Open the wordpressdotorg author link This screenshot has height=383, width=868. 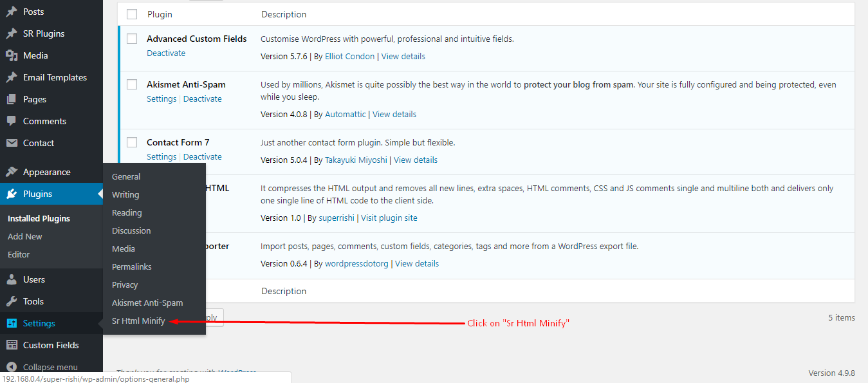(357, 264)
